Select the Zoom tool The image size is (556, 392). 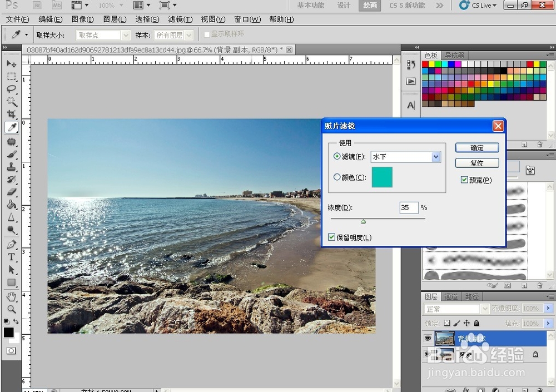coord(11,309)
